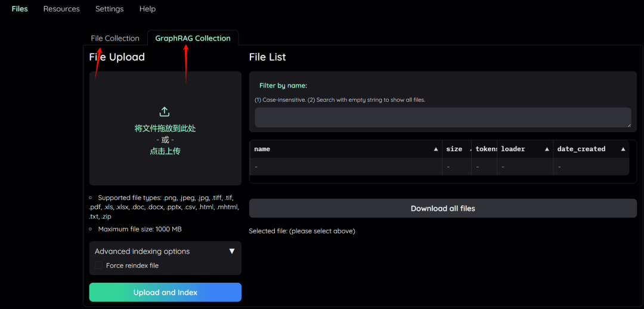Focus the Filter by name text field
This screenshot has width=644, height=309.
(441, 117)
